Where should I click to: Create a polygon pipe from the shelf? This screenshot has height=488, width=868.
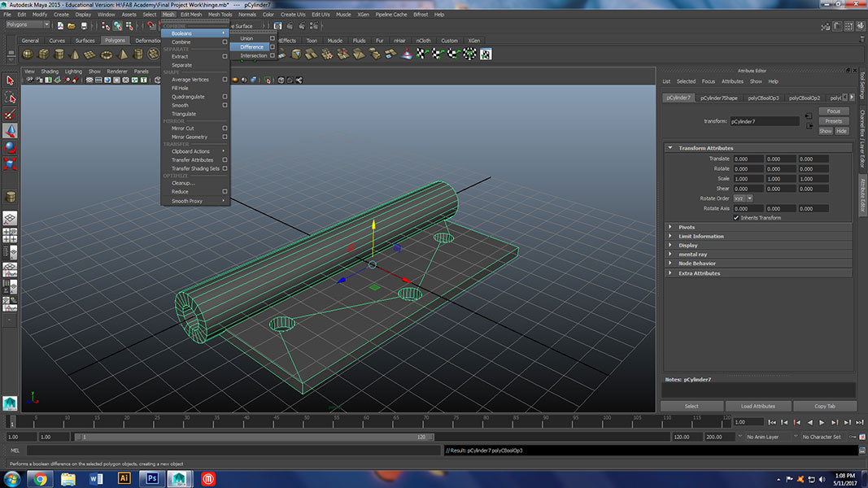point(138,54)
